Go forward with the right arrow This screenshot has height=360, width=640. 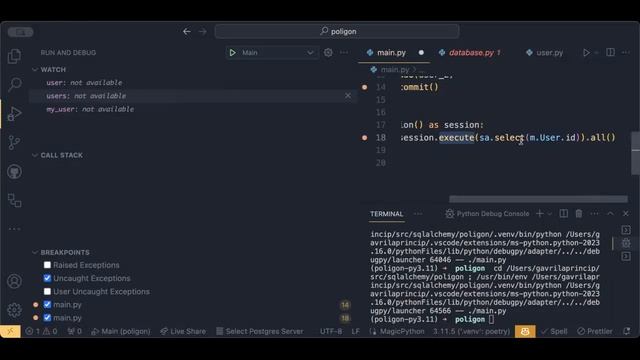click(202, 31)
